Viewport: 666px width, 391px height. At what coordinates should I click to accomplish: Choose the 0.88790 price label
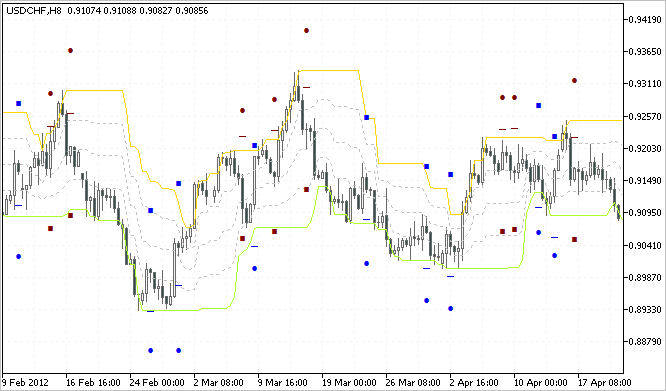pyautogui.click(x=645, y=341)
